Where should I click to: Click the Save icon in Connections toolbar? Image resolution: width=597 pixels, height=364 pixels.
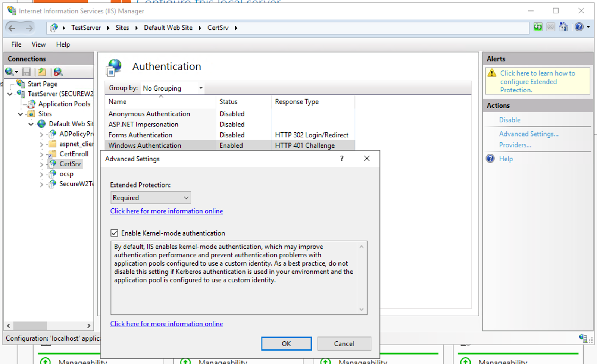[26, 72]
